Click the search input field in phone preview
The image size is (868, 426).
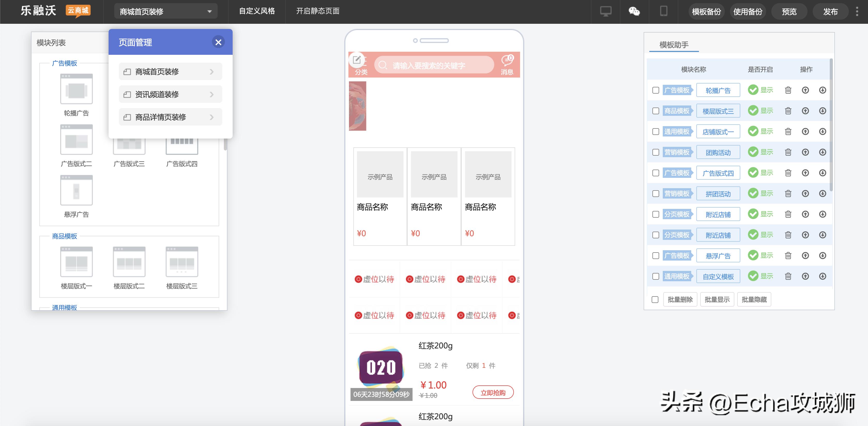(435, 65)
